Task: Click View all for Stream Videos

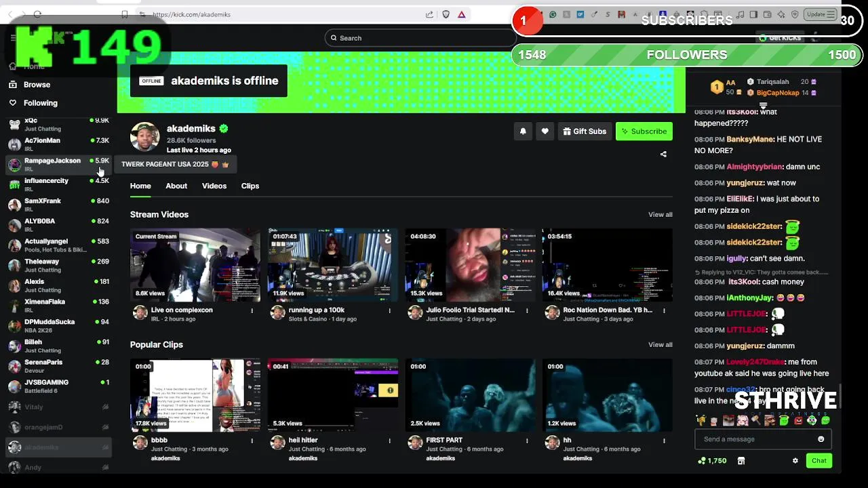Action: click(x=660, y=215)
